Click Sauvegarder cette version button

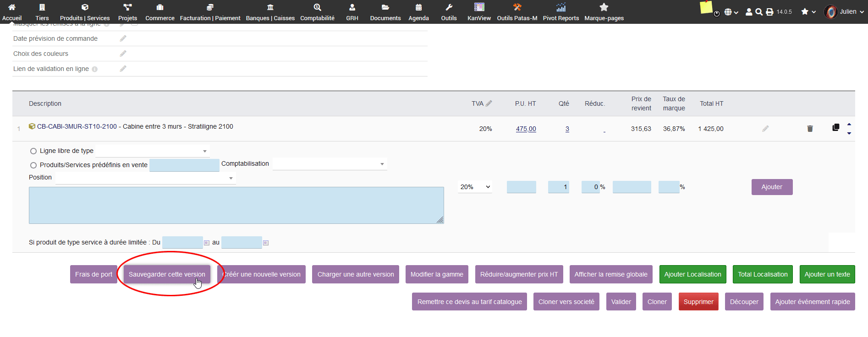[167, 274]
